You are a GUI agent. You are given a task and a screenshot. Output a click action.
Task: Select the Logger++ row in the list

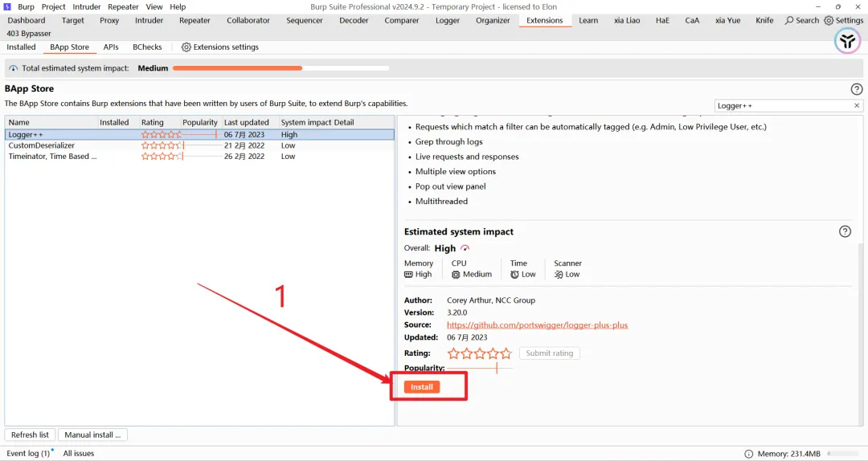[x=199, y=134]
